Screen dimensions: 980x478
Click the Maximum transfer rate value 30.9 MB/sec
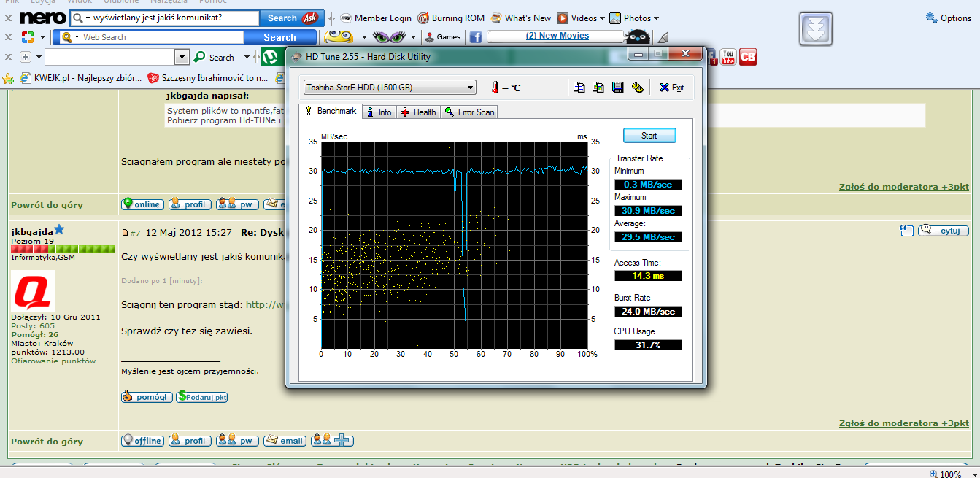pyautogui.click(x=648, y=211)
